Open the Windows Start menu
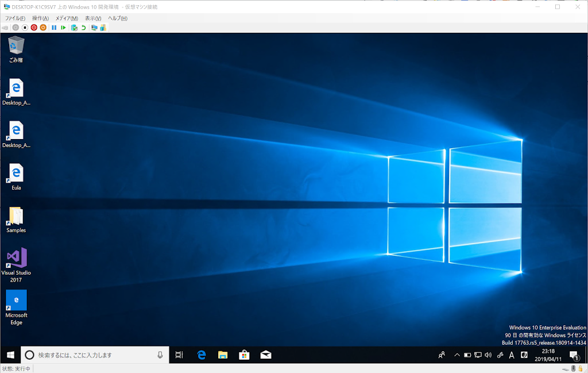This screenshot has width=588, height=373. point(10,355)
